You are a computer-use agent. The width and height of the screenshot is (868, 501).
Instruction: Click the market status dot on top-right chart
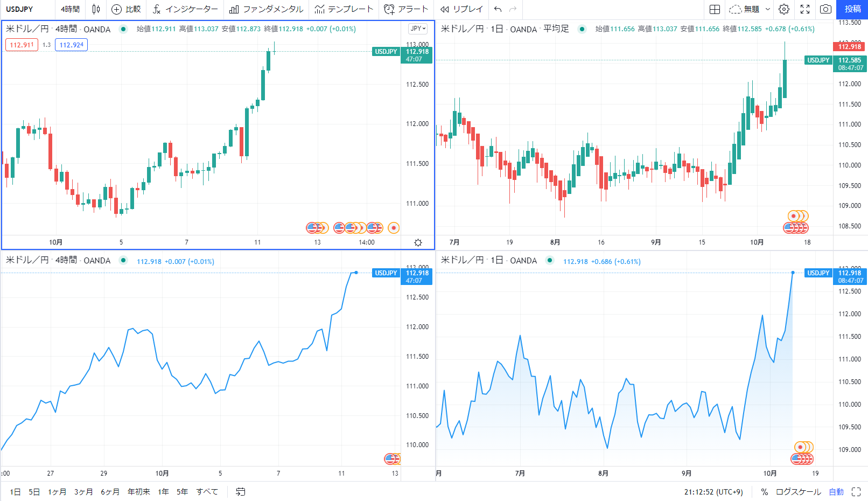pyautogui.click(x=582, y=29)
